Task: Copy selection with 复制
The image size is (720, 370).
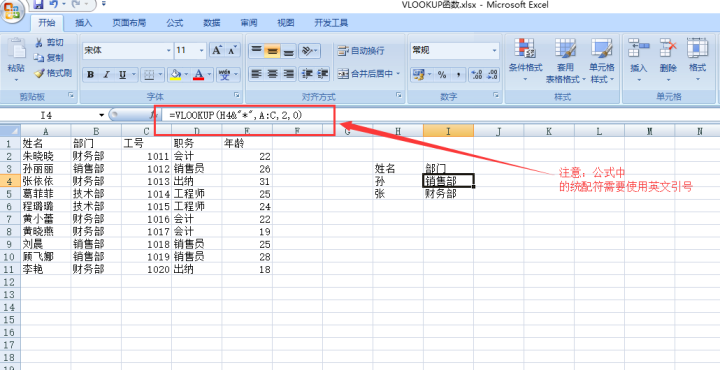Action: (x=49, y=58)
